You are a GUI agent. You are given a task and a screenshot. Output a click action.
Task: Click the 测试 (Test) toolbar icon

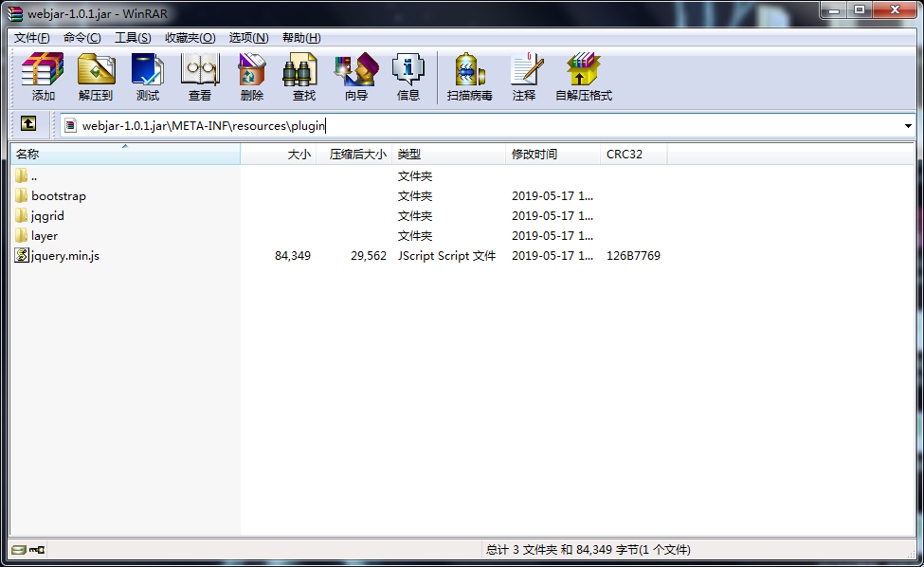pyautogui.click(x=147, y=69)
